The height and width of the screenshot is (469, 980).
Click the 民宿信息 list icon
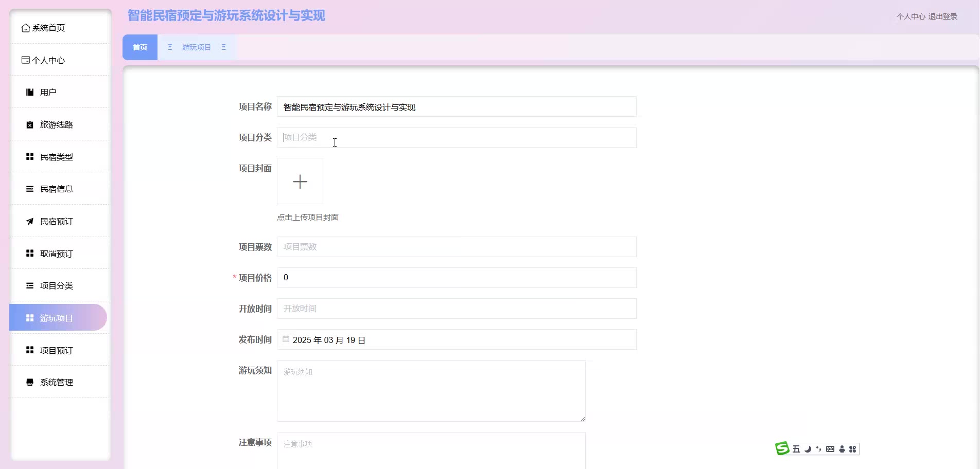(30, 189)
